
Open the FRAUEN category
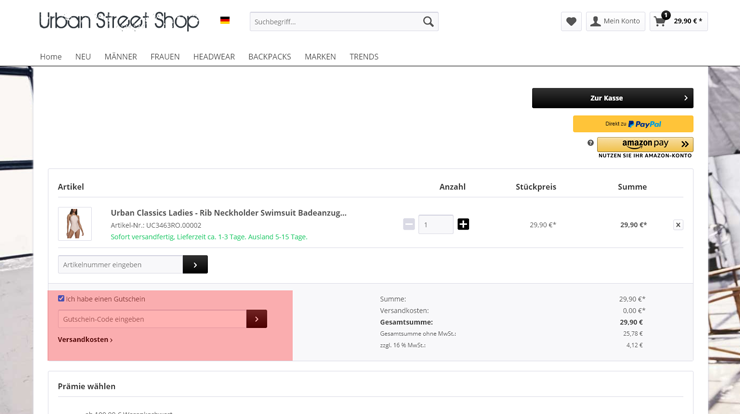[x=165, y=57]
